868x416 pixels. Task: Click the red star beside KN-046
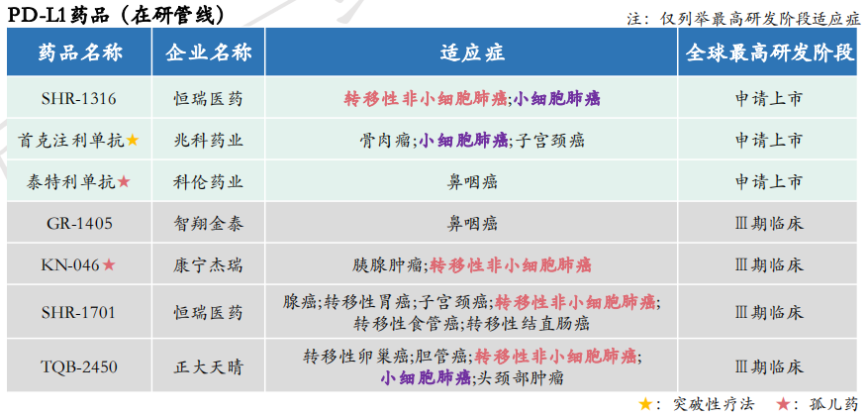pyautogui.click(x=109, y=264)
